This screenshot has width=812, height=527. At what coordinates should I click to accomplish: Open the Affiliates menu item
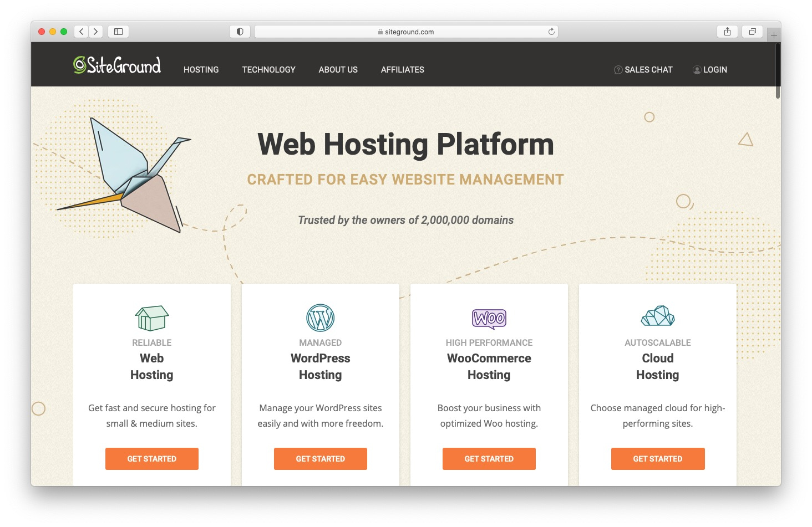pyautogui.click(x=403, y=70)
